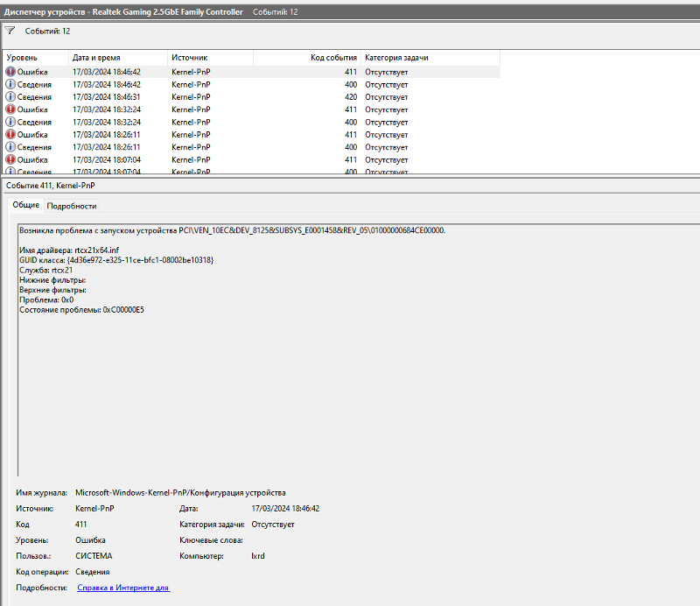
Task: Click inside the event description text box
Action: tap(350, 394)
